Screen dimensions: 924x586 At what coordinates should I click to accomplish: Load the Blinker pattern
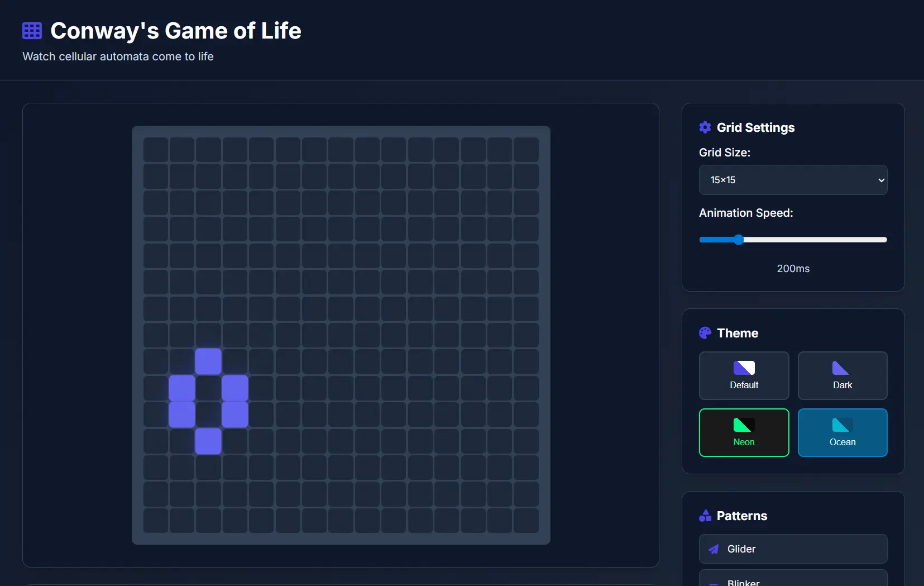(793, 578)
